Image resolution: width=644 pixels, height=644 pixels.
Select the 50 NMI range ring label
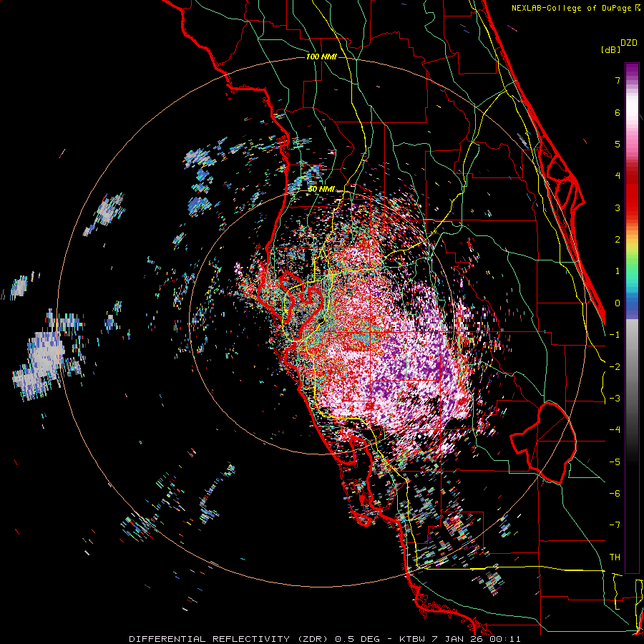pyautogui.click(x=321, y=189)
